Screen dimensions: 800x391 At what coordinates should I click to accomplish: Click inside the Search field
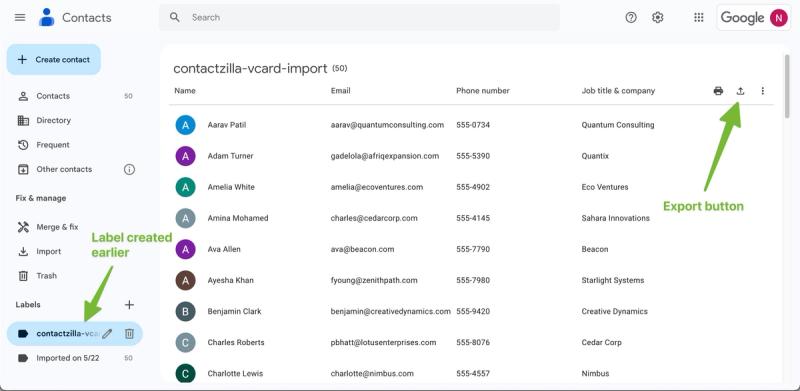click(359, 17)
